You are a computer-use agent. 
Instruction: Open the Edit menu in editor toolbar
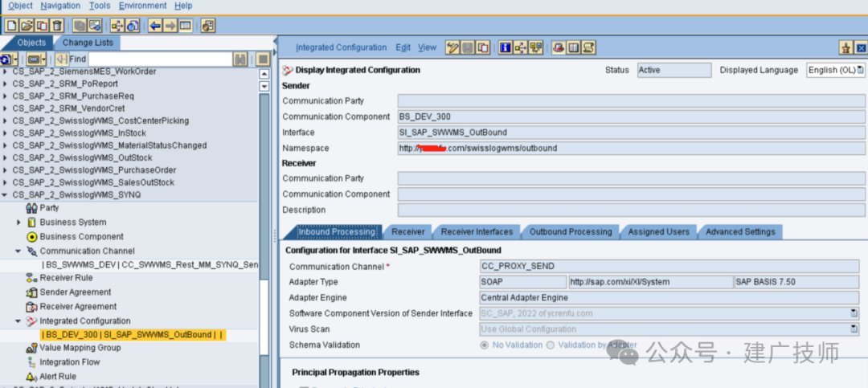pos(403,47)
